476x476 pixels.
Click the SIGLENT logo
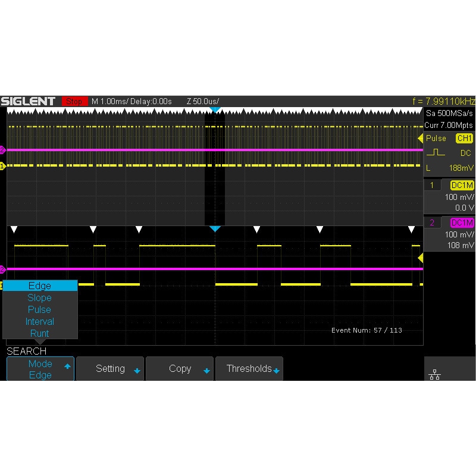pyautogui.click(x=28, y=101)
